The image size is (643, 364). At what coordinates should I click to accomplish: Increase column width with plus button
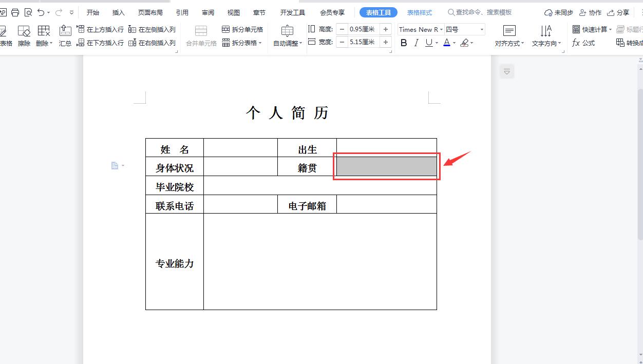pos(386,42)
